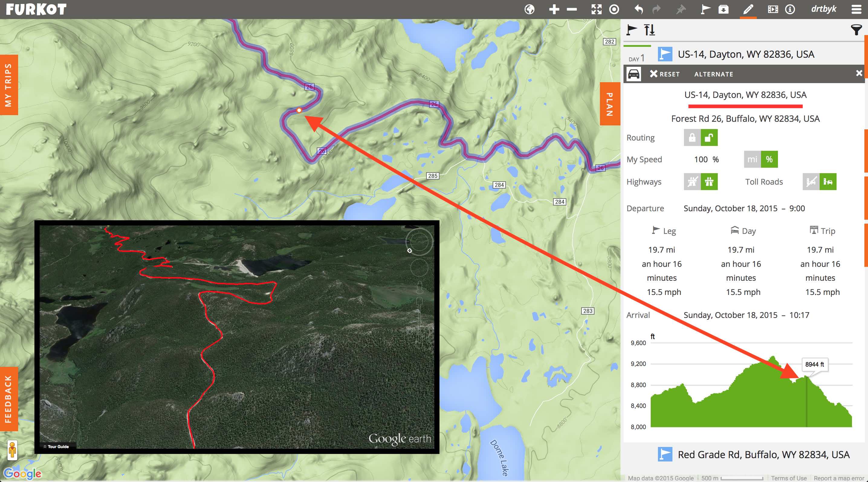The height and width of the screenshot is (482, 868).
Task: Select the unlocked routing toggle
Action: 709,137
